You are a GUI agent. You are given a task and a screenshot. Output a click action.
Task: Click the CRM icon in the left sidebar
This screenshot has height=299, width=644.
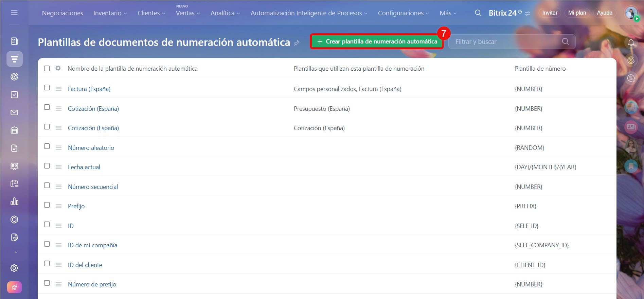(14, 59)
